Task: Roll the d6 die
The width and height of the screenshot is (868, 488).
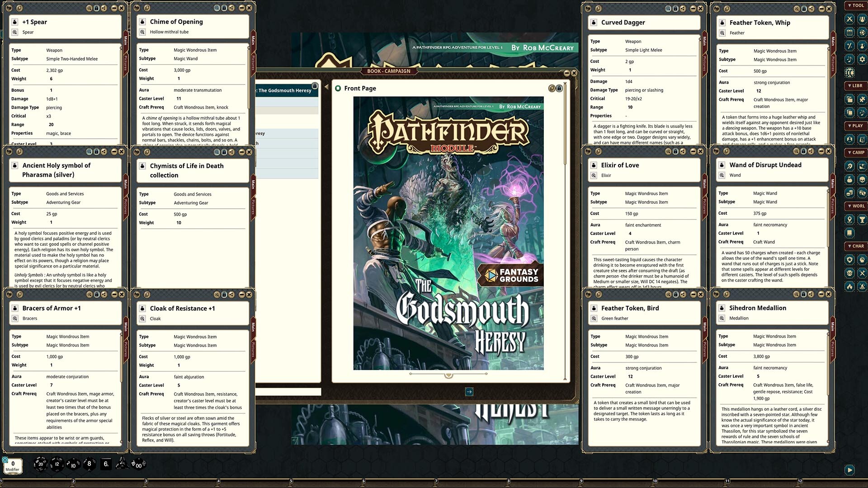Action: (106, 464)
